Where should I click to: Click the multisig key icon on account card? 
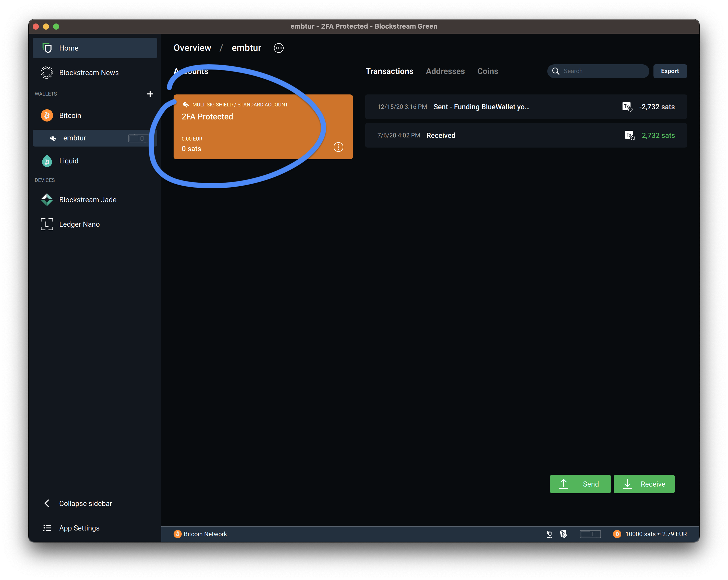(x=185, y=105)
